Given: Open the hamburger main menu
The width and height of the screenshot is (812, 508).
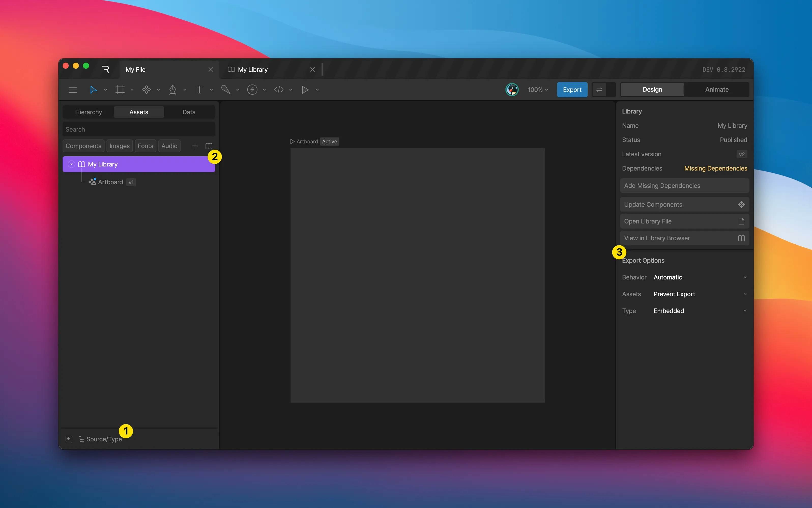Looking at the screenshot, I should pyautogui.click(x=72, y=90).
